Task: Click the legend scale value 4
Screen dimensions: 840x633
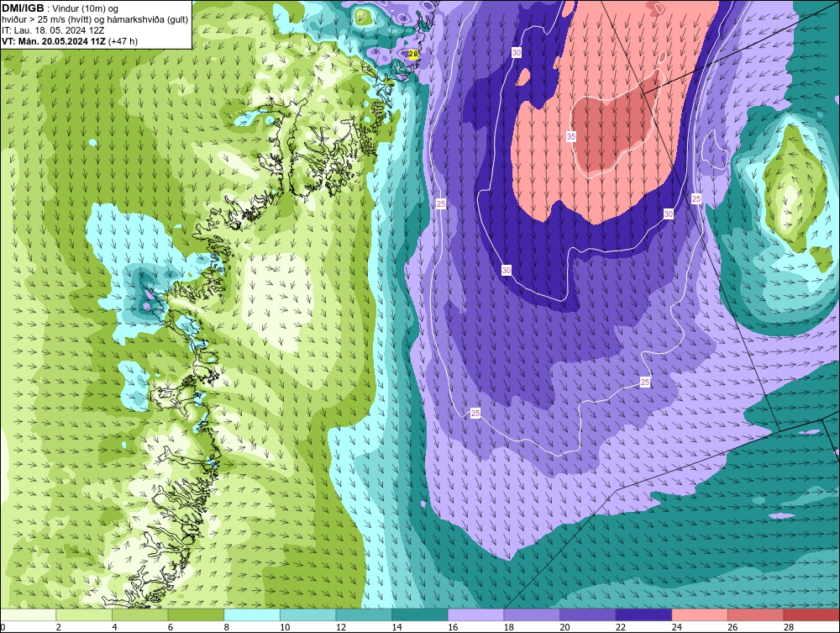Action: click(x=114, y=627)
